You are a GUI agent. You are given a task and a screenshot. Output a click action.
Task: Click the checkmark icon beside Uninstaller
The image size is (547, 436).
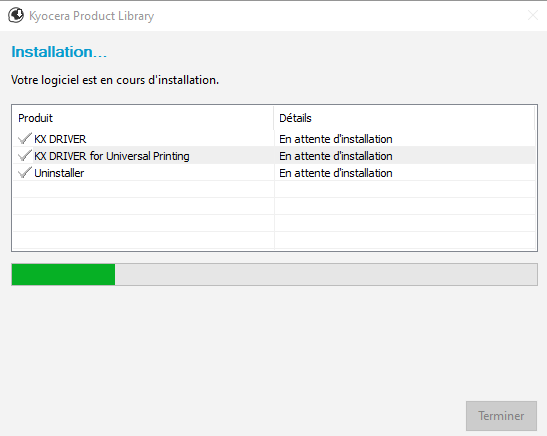[24, 173]
